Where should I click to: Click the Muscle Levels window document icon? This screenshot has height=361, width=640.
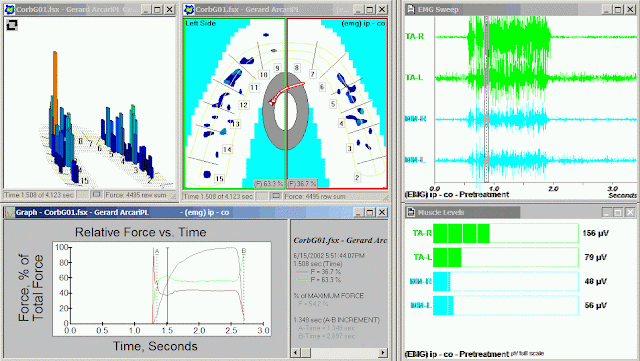(411, 212)
